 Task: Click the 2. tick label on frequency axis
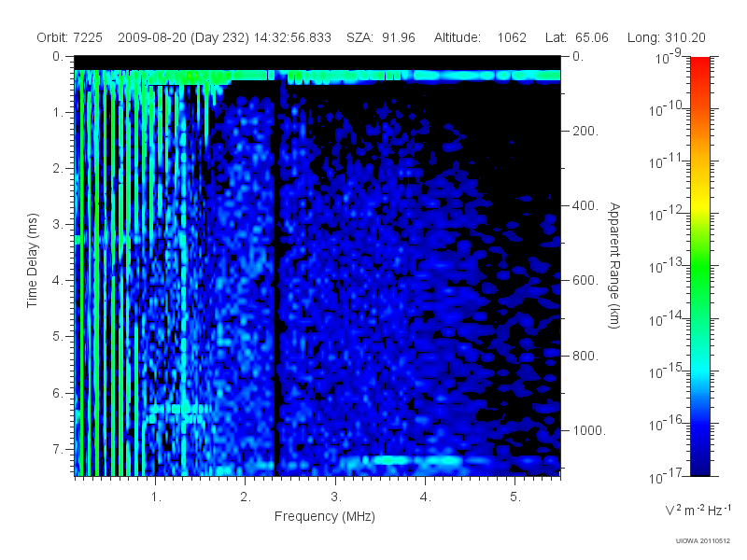[246, 497]
